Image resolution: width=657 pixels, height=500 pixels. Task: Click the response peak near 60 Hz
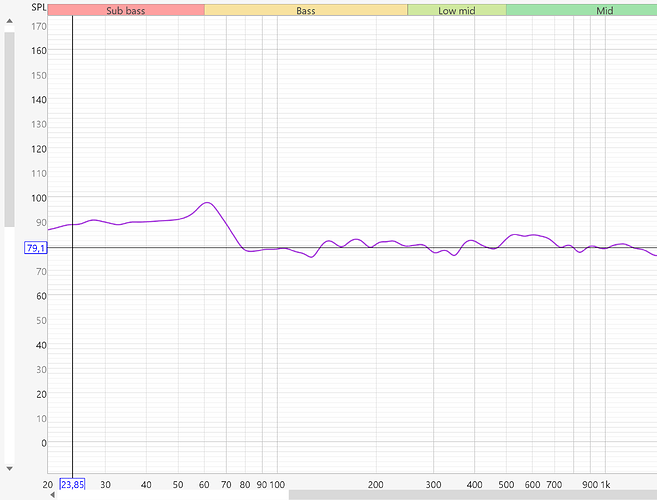pyautogui.click(x=207, y=203)
